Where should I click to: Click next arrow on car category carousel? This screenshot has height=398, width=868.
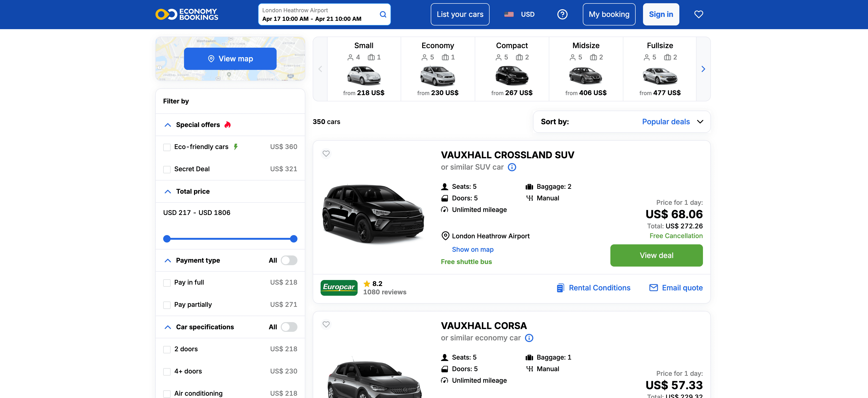point(703,69)
